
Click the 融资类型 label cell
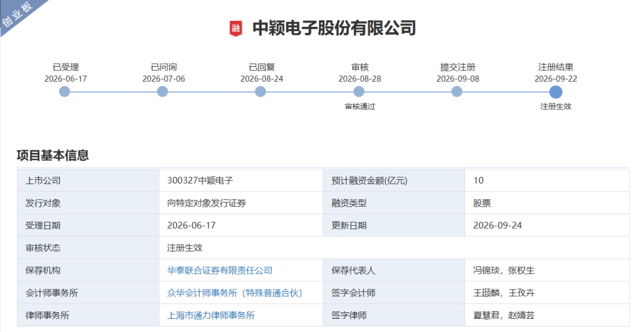pyautogui.click(x=394, y=203)
